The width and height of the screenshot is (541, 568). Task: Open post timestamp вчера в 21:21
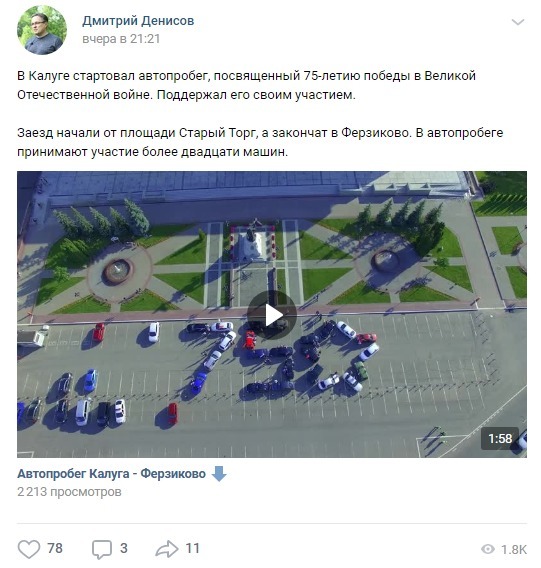tap(121, 39)
